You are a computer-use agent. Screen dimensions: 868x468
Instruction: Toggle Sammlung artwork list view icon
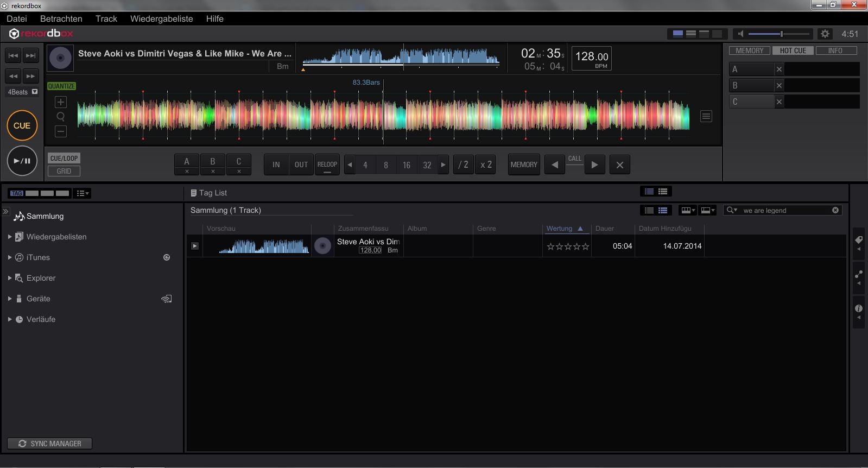[x=663, y=210]
